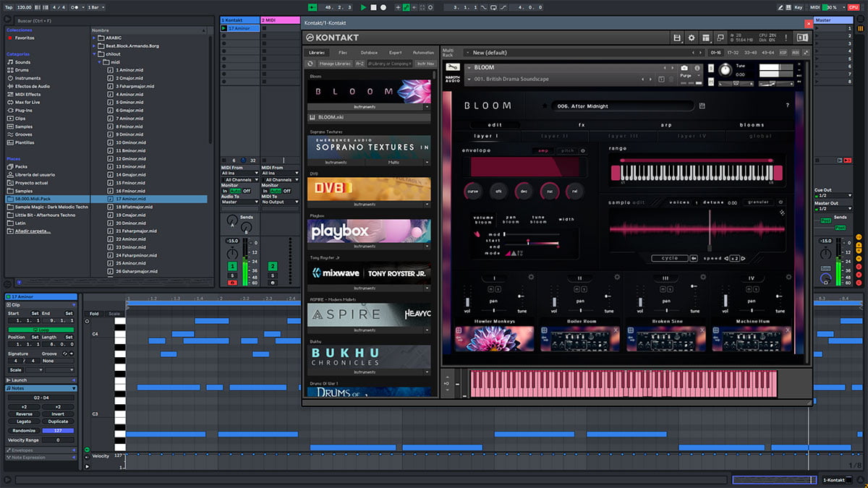The width and height of the screenshot is (868, 488).
Task: Expand the ARABIC folder
Action: 95,38
